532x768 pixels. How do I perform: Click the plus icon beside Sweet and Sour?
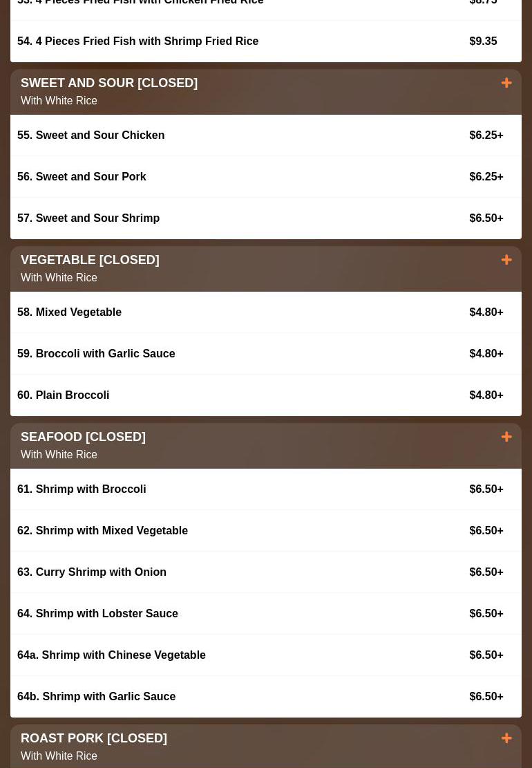click(506, 83)
